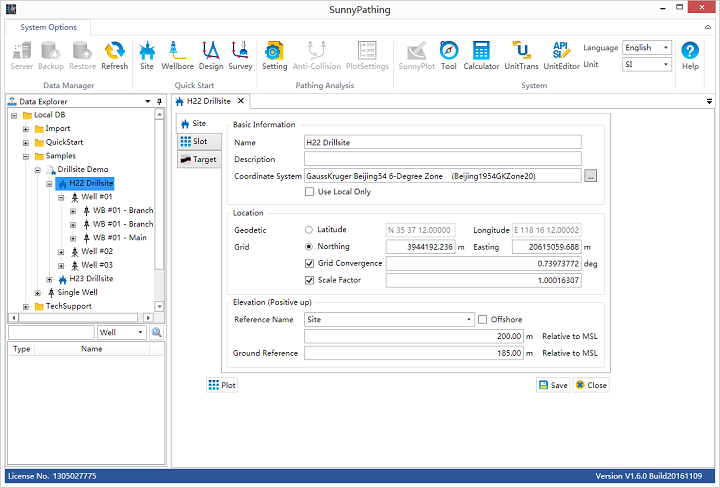720x488 pixels.
Task: Open the UnitTrans converter
Action: (x=521, y=56)
